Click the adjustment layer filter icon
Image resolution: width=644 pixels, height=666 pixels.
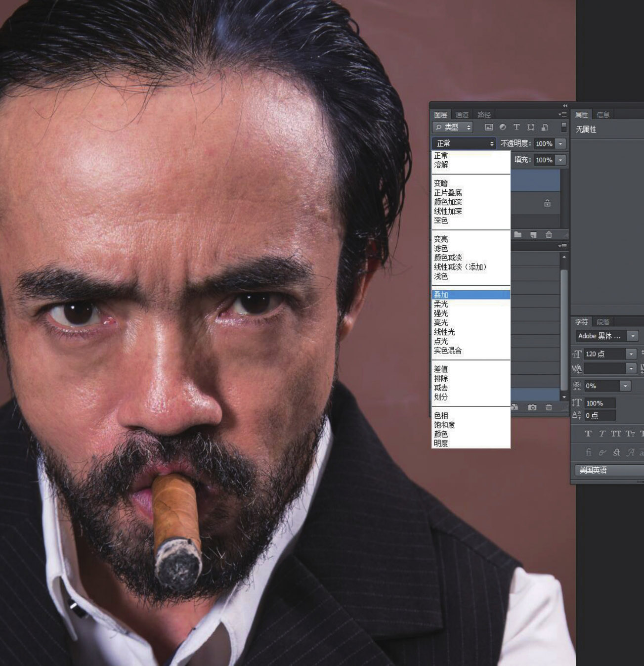[503, 127]
